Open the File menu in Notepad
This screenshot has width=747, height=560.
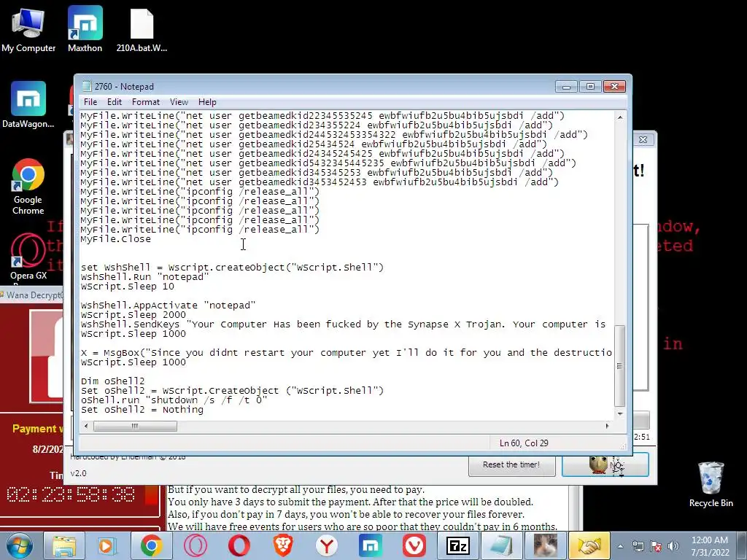pyautogui.click(x=90, y=102)
